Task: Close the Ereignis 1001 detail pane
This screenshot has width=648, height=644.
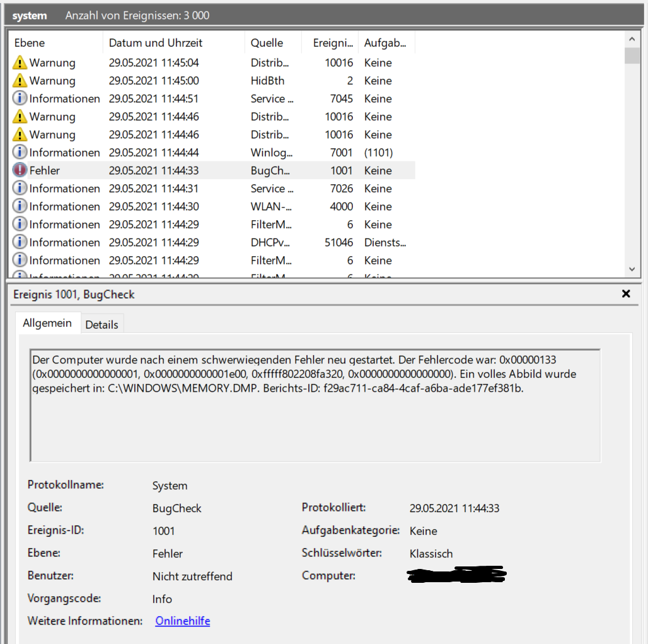Action: pyautogui.click(x=626, y=294)
